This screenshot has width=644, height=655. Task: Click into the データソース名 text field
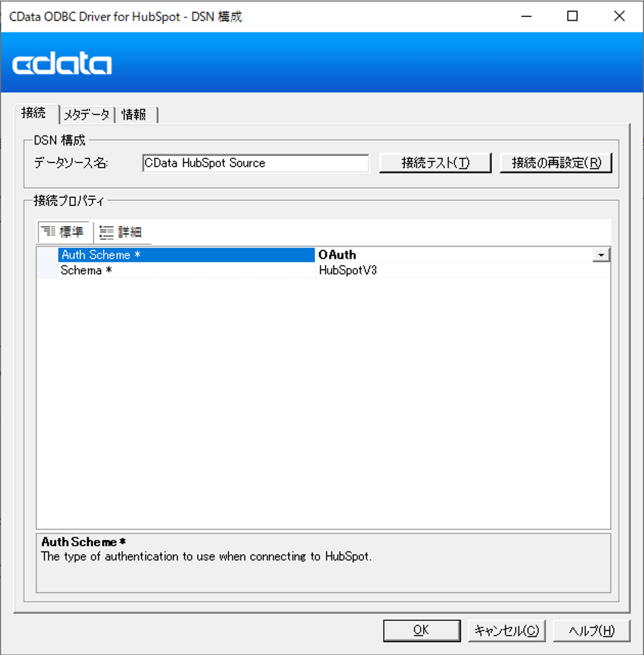pyautogui.click(x=256, y=163)
